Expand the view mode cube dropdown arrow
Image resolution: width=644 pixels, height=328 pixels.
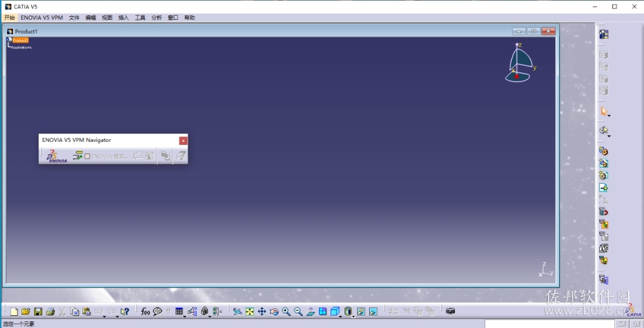(x=340, y=317)
